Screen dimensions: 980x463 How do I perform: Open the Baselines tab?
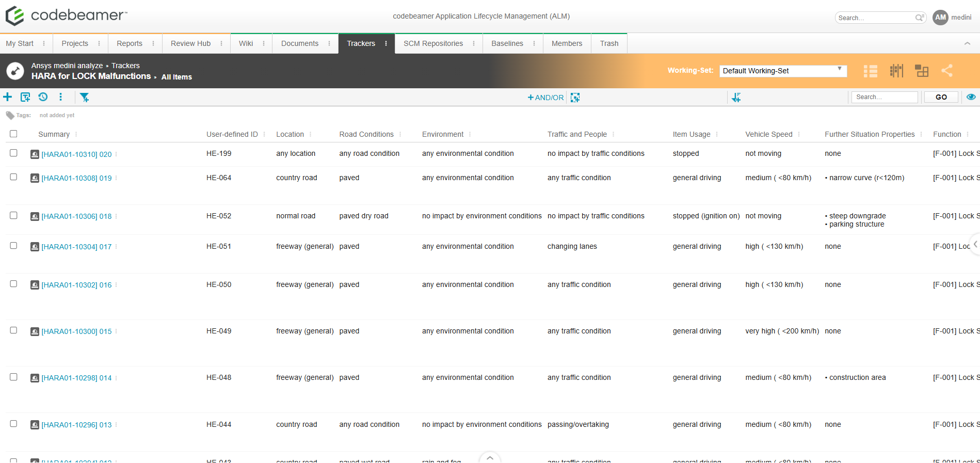(507, 43)
